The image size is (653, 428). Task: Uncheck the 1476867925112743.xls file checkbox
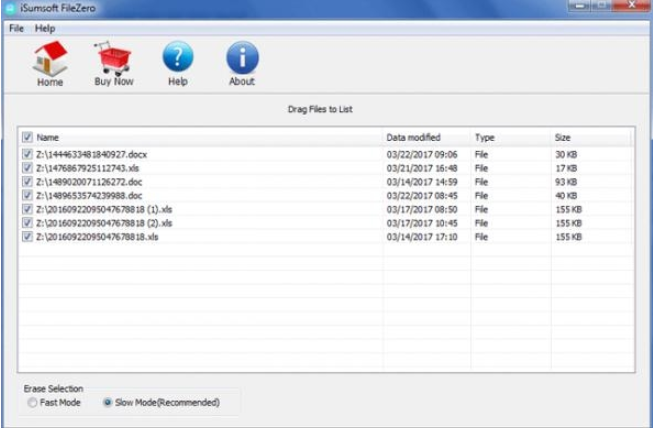[27, 169]
